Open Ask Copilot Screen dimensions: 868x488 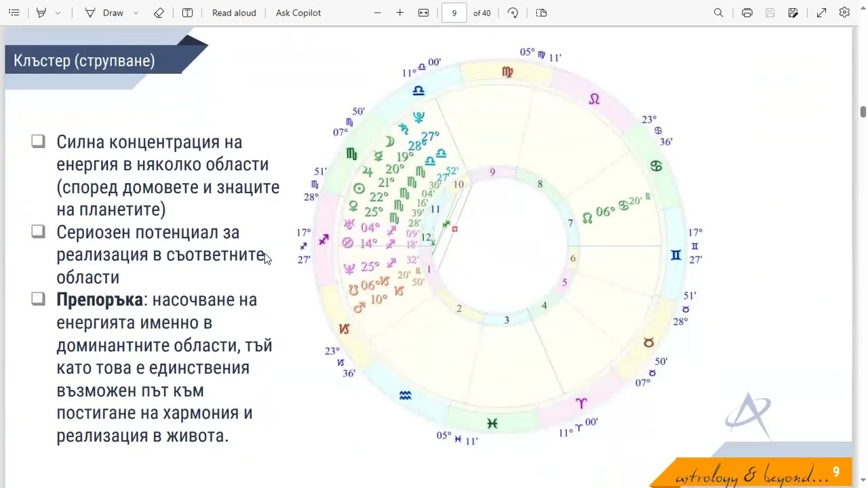coord(298,13)
